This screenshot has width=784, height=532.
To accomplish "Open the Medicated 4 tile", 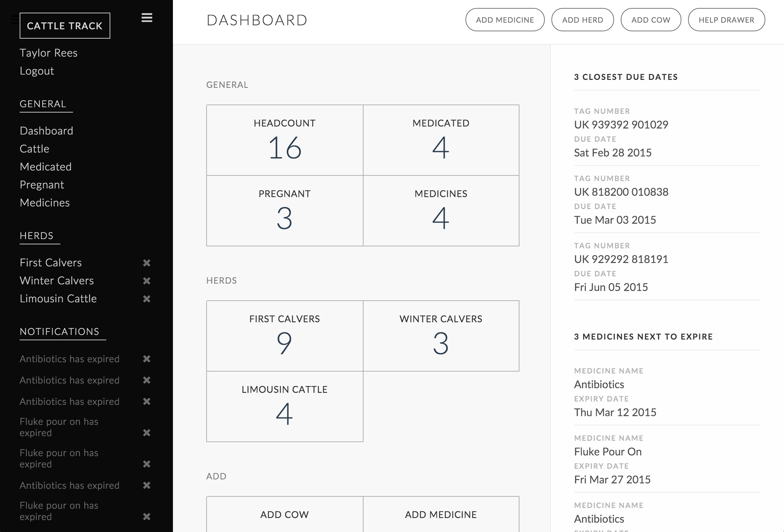I will pos(441,140).
